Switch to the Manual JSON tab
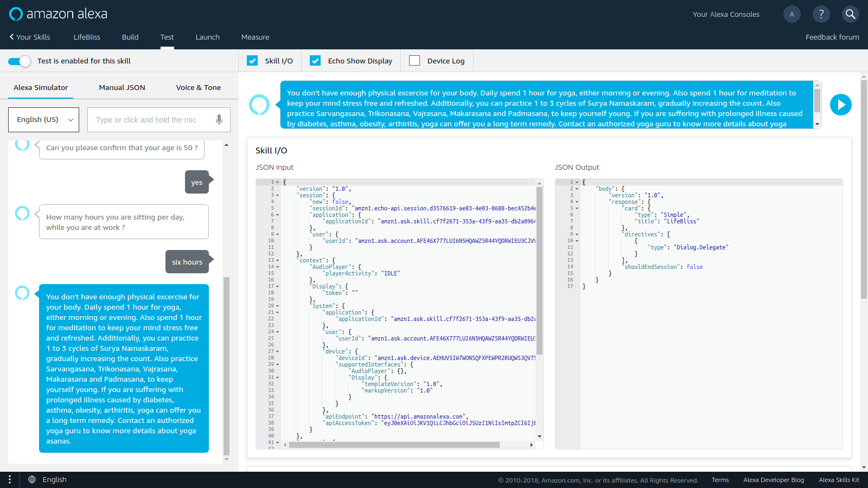Image resolution: width=868 pixels, height=488 pixels. [122, 87]
